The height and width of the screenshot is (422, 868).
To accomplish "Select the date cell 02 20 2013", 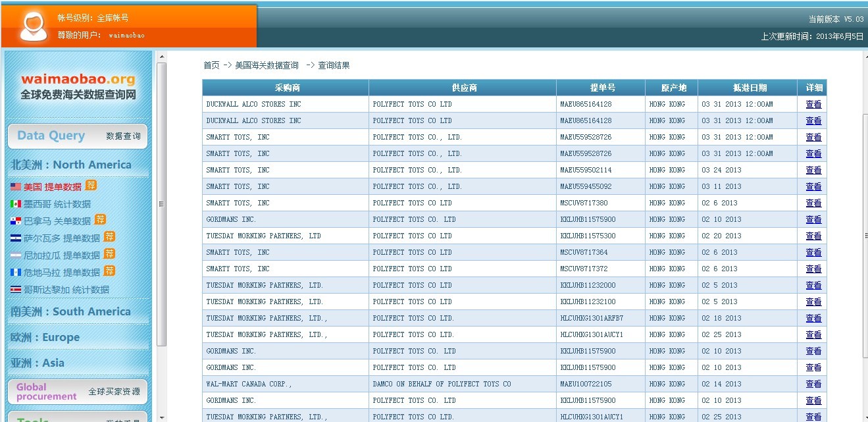I will 748,236.
